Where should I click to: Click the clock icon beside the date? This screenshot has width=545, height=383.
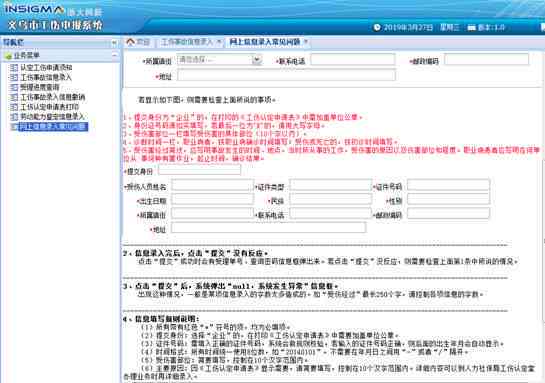(377, 27)
